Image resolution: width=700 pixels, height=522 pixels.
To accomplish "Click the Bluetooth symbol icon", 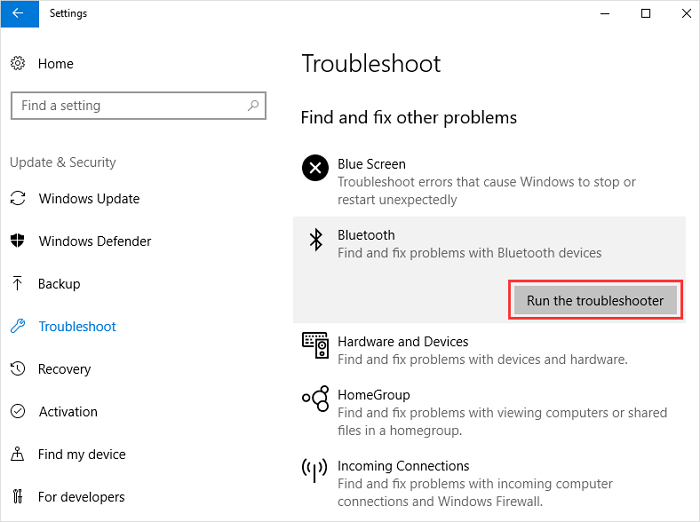I will point(316,240).
